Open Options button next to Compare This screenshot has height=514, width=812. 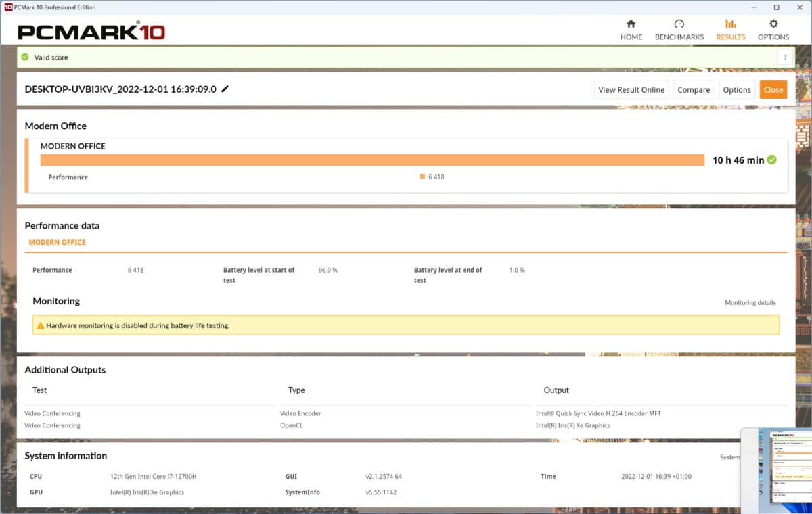point(737,89)
